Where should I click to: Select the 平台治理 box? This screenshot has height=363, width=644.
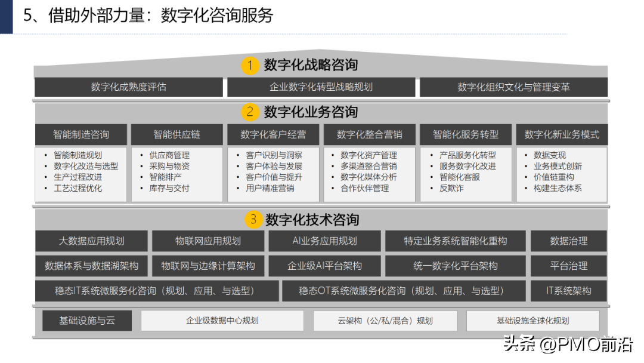568,266
